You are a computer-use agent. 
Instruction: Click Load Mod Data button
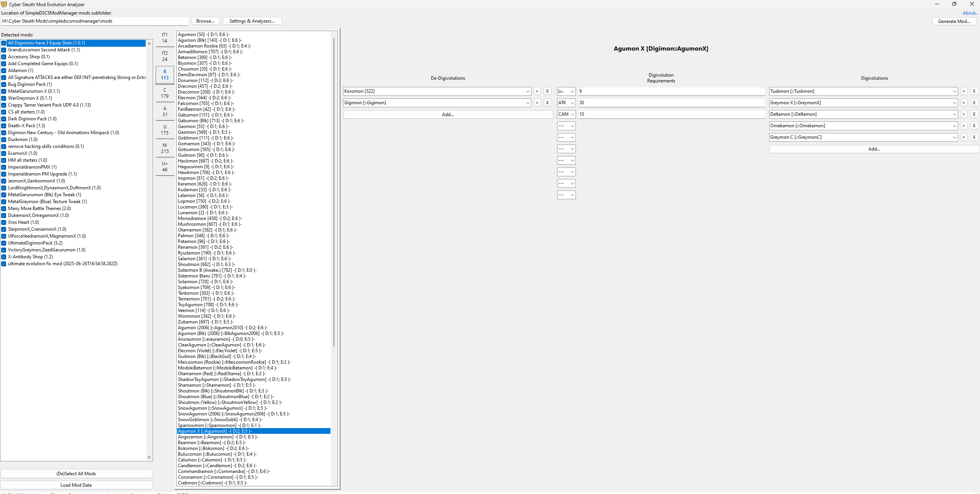pyautogui.click(x=76, y=485)
